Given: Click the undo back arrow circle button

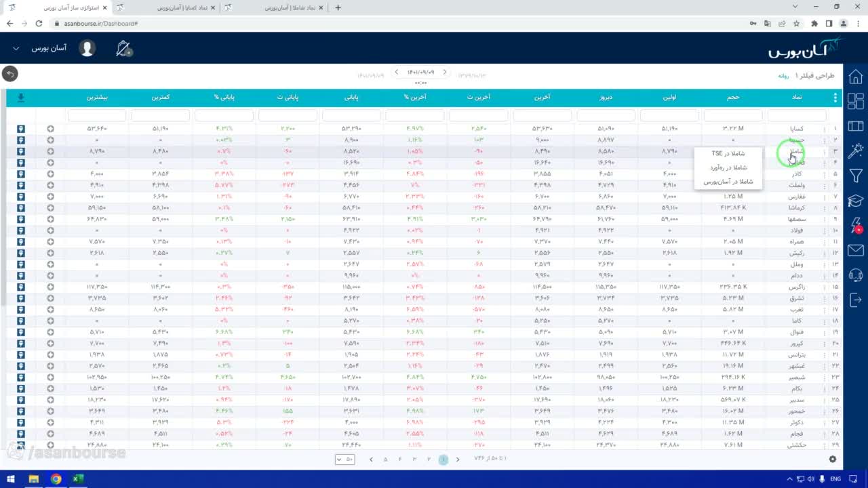Looking at the screenshot, I should (9, 73).
